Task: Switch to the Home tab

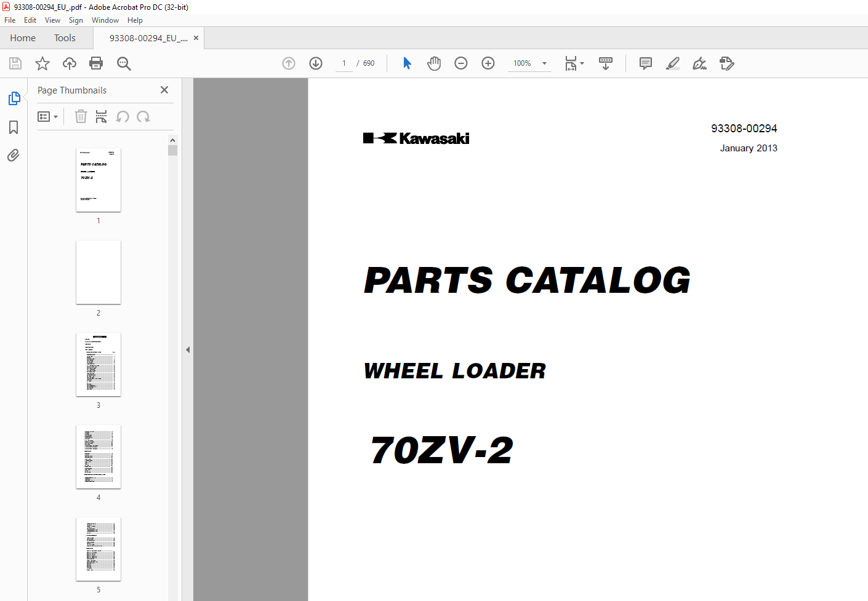Action: point(23,38)
